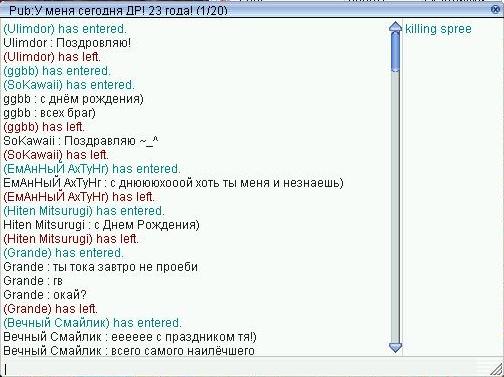Click the message "ggbb : всех браг)"
The width and height of the screenshot is (504, 377).
click(49, 113)
